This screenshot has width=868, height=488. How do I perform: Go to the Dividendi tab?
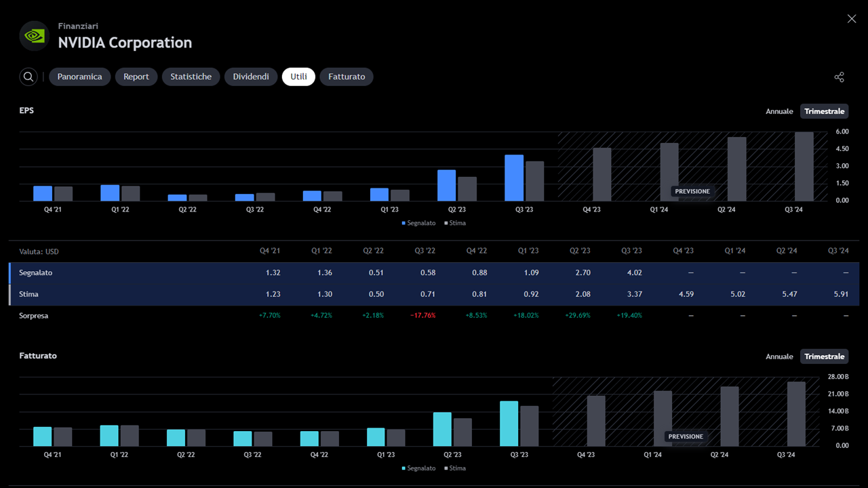tap(251, 77)
